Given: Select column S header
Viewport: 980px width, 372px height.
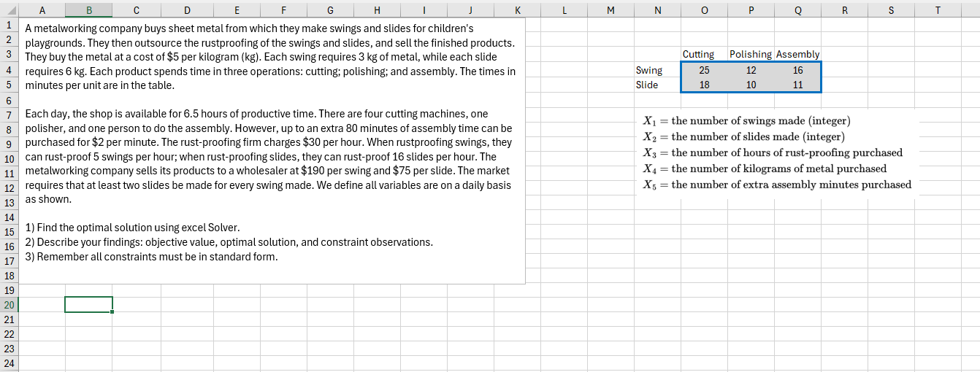Looking at the screenshot, I should point(891,9).
